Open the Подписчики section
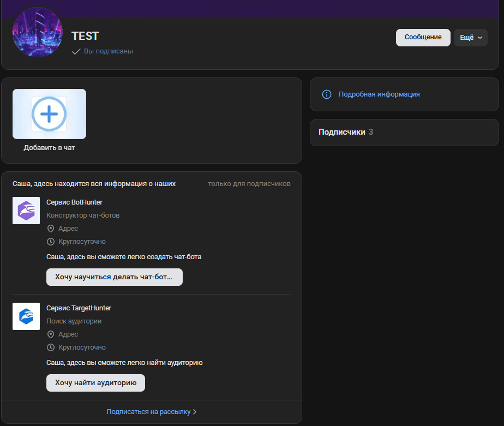This screenshot has height=426, width=504. [341, 132]
